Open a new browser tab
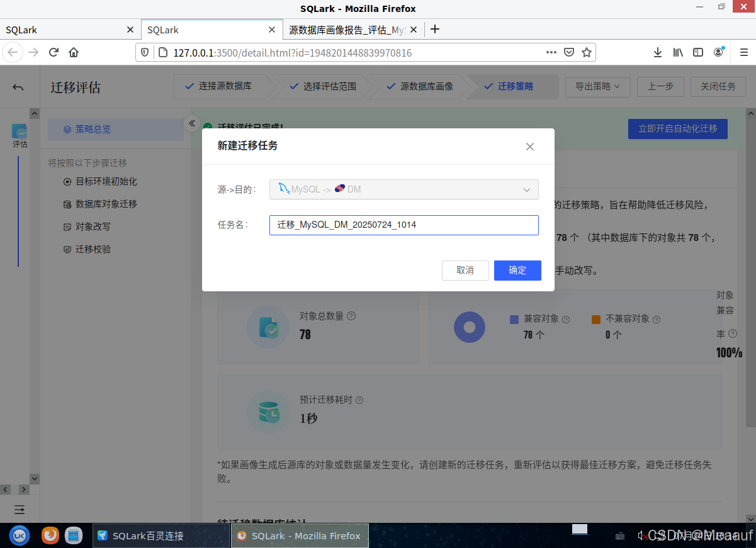The image size is (756, 548). tap(434, 29)
